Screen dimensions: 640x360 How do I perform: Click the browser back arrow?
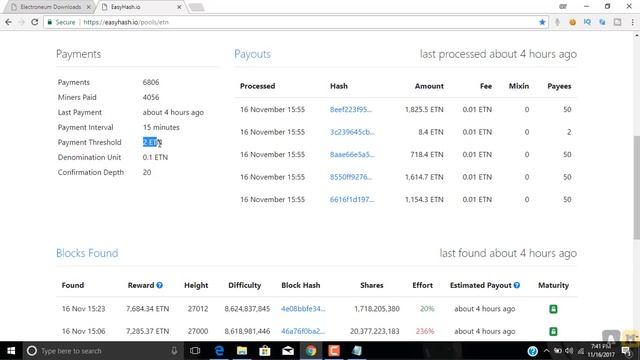pyautogui.click(x=9, y=22)
